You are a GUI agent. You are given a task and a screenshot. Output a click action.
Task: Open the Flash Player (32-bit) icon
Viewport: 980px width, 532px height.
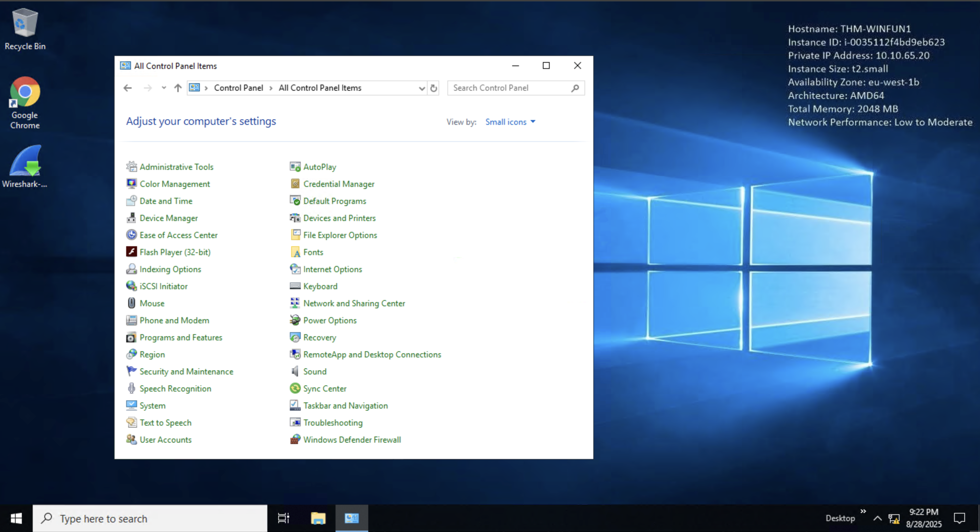(x=131, y=252)
